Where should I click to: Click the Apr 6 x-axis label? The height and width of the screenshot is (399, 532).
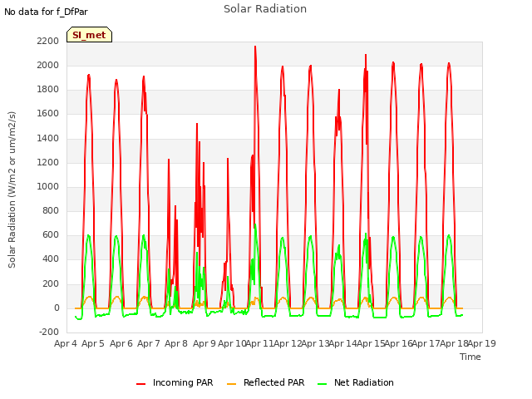pyautogui.click(x=121, y=343)
